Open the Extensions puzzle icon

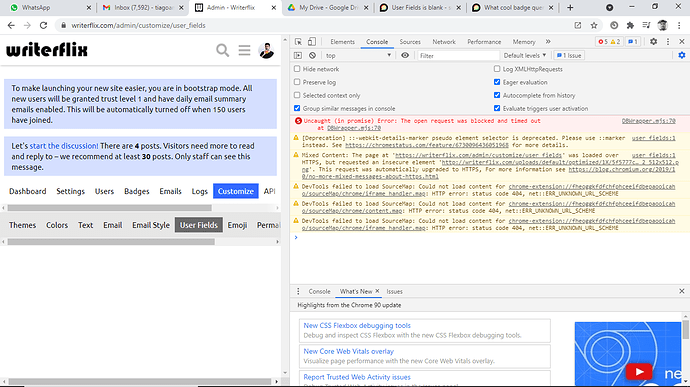click(x=630, y=26)
